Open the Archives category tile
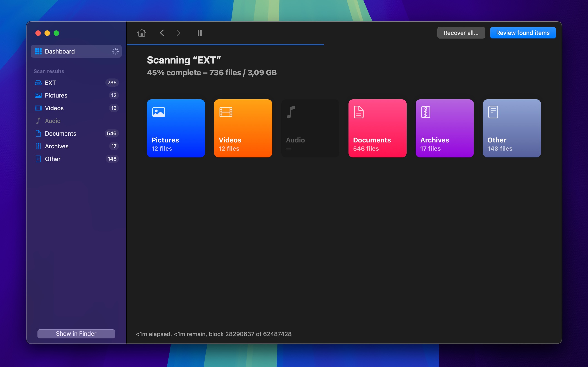This screenshot has height=367, width=588. [445, 128]
